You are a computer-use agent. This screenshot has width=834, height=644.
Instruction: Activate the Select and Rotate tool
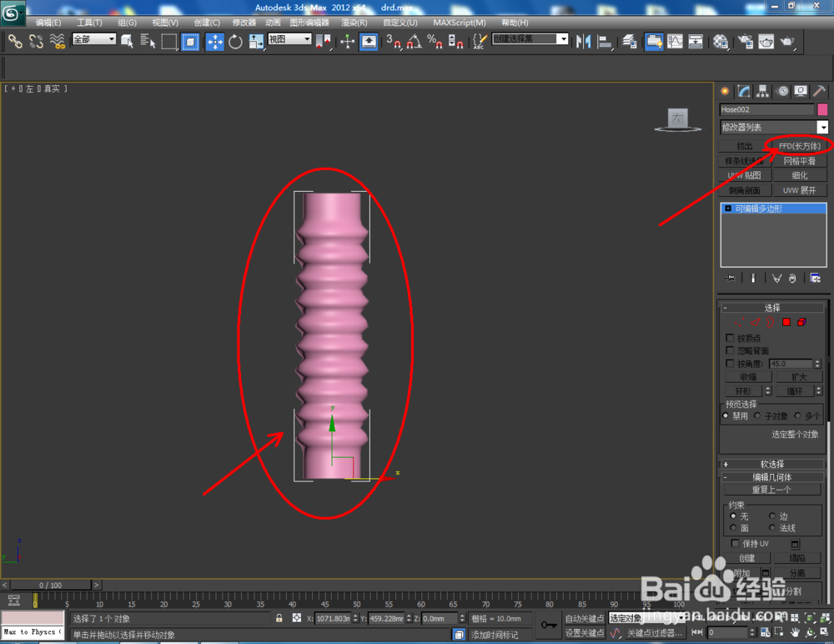[x=235, y=42]
